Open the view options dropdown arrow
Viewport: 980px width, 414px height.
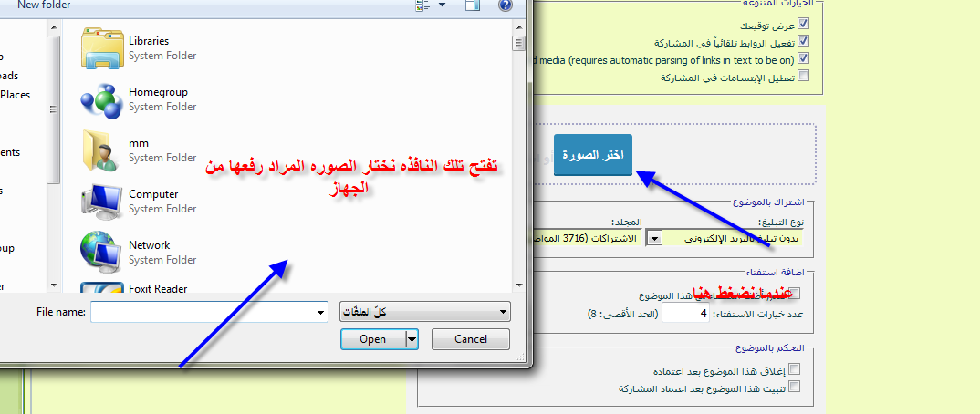click(x=443, y=5)
